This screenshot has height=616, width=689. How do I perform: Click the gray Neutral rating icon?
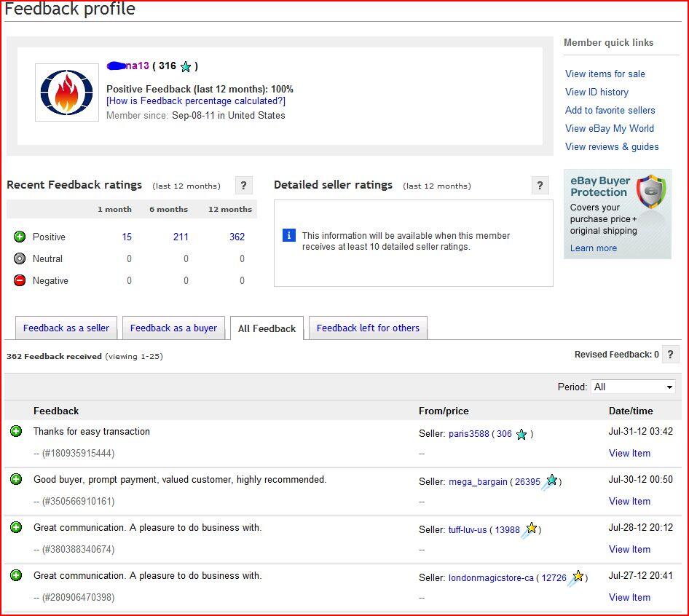(20, 258)
